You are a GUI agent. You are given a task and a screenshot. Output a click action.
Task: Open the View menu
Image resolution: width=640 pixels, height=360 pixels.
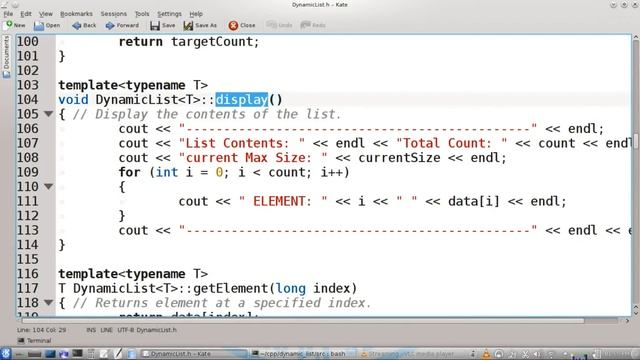coord(46,14)
